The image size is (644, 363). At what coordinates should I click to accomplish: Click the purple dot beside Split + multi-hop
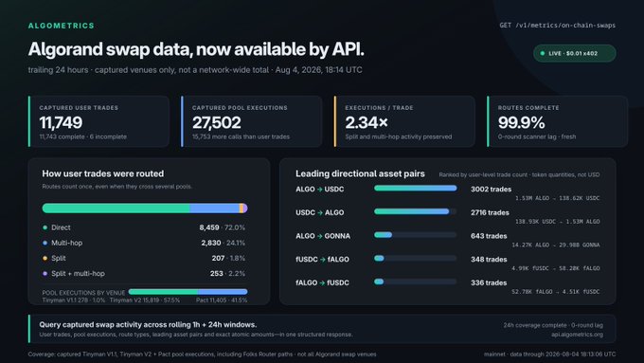pos(45,273)
